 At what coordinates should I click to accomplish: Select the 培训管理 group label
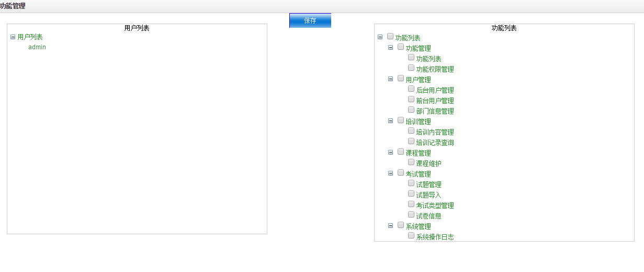coord(419,122)
